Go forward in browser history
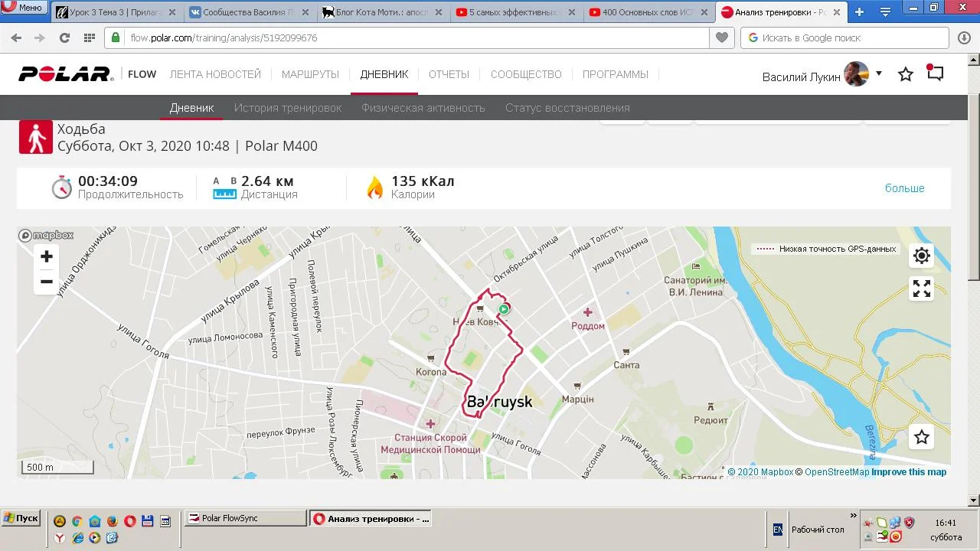 point(40,37)
